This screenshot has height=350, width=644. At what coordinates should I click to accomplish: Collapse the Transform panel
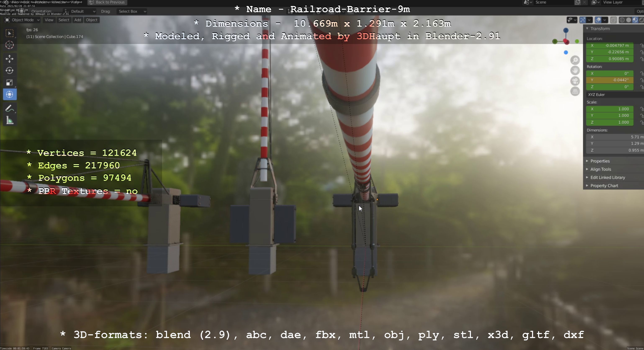tap(600, 29)
